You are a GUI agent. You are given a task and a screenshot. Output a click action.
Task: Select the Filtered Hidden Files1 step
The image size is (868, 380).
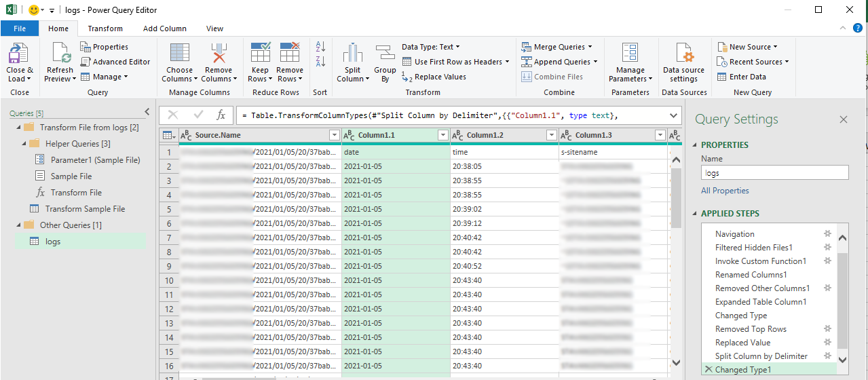click(754, 248)
